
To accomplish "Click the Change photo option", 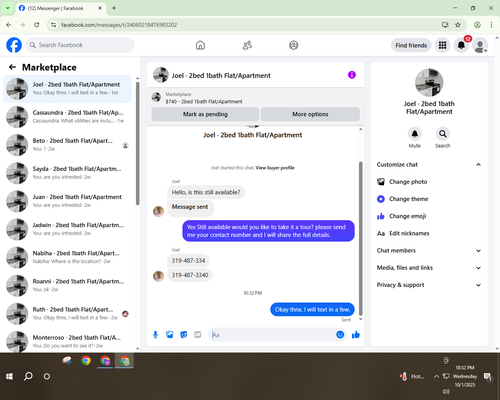I will [x=429, y=182].
